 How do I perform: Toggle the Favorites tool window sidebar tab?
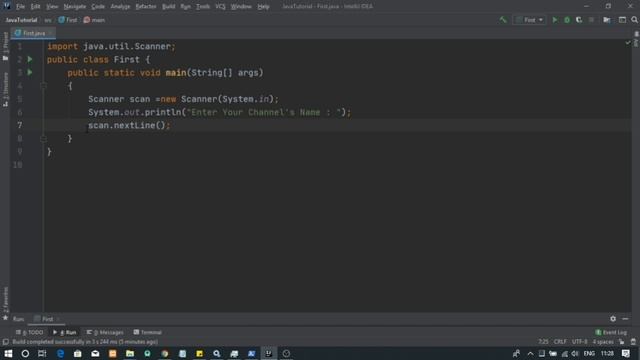point(5,303)
